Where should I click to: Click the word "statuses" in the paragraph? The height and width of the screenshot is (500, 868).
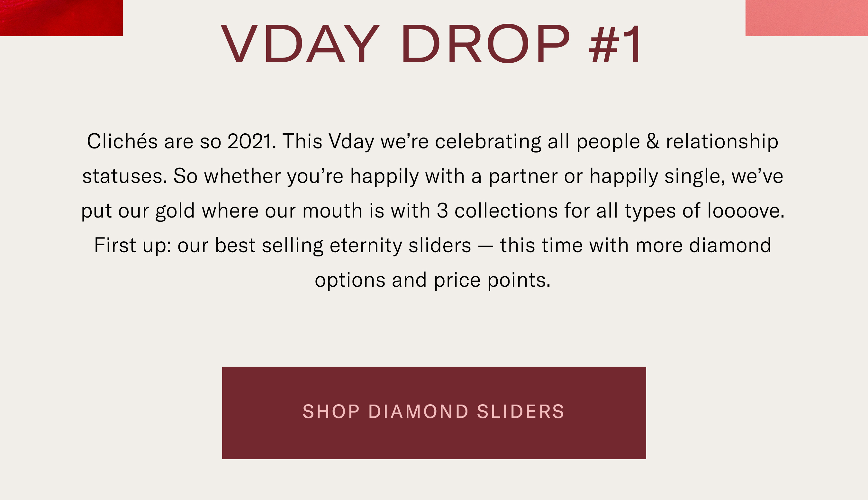tap(124, 176)
